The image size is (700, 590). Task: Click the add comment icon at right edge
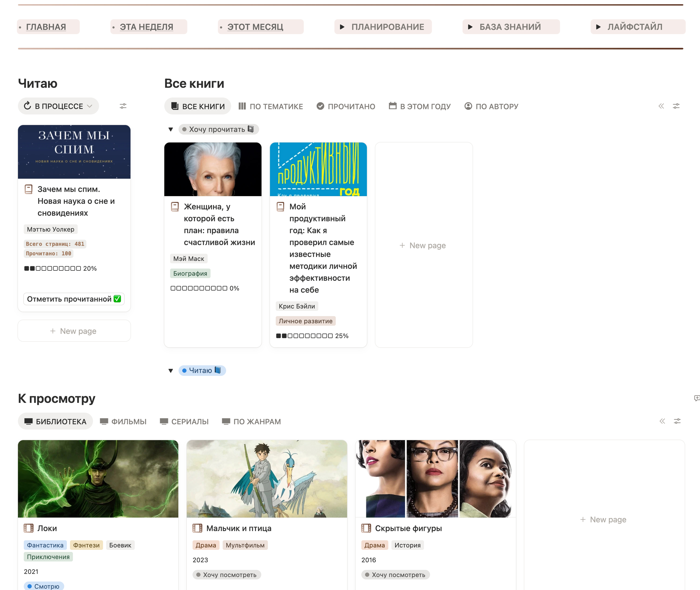pyautogui.click(x=697, y=398)
